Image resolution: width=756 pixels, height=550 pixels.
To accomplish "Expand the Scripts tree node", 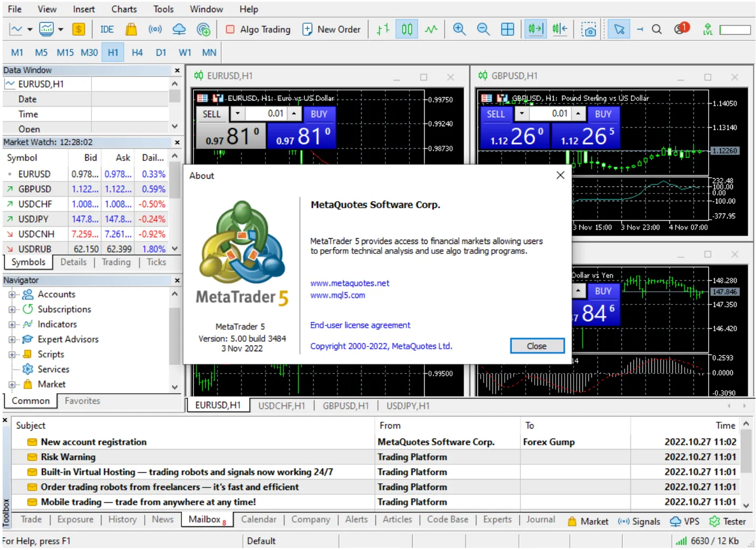I will pyautogui.click(x=12, y=354).
